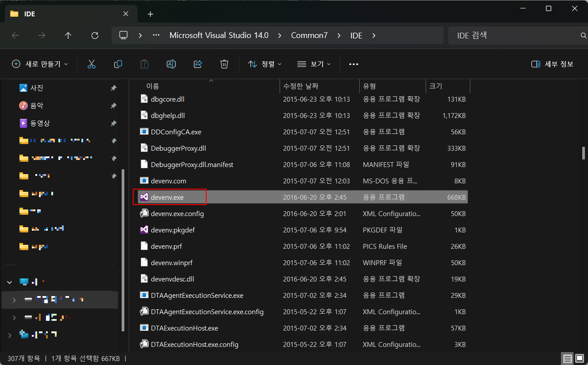
Task: Open the three-dots See more menu
Action: [354, 64]
